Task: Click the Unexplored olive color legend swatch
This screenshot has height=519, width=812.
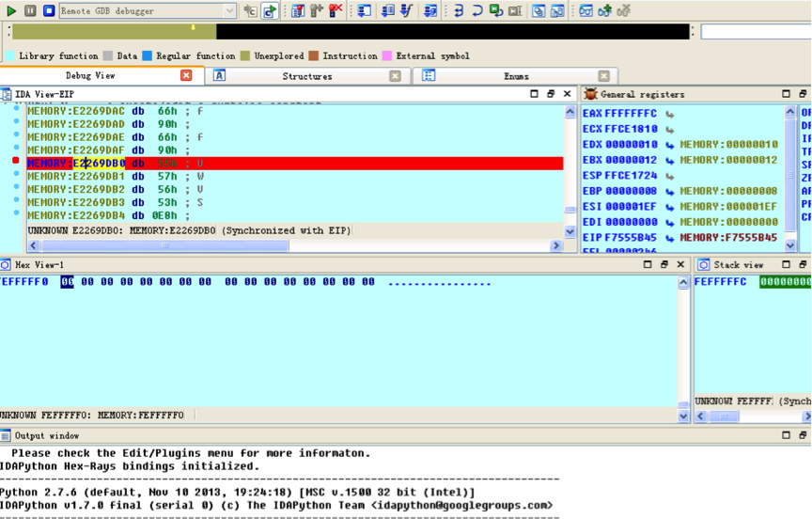Action: pos(245,56)
